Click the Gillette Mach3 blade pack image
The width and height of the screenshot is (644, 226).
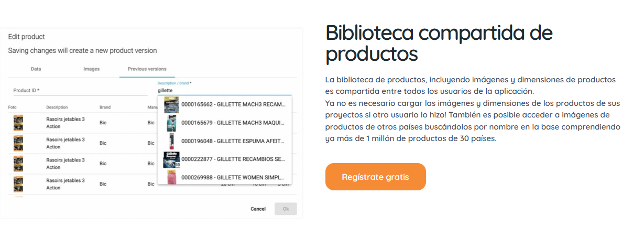(x=171, y=104)
